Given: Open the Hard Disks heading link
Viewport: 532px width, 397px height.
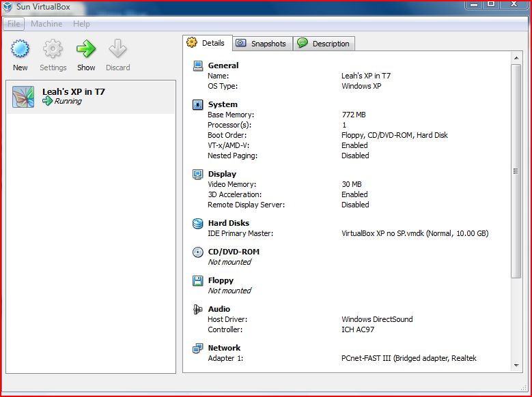Looking at the screenshot, I should [x=229, y=223].
